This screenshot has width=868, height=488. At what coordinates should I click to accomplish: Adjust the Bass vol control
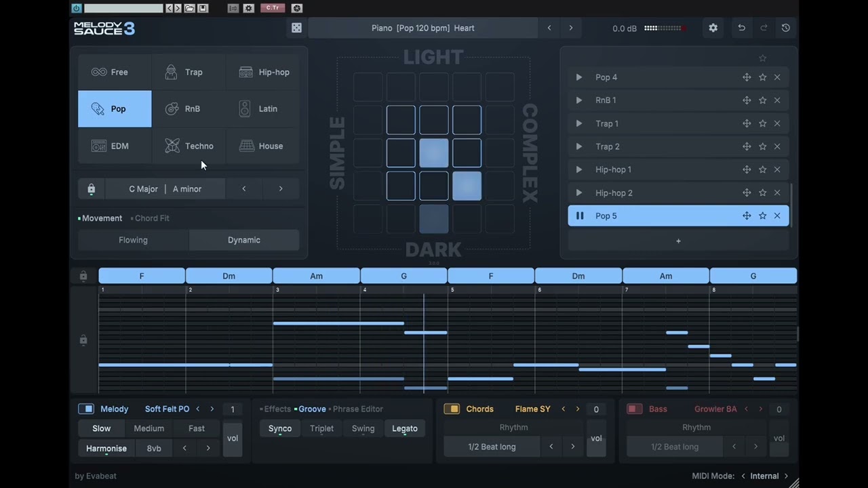tap(779, 438)
